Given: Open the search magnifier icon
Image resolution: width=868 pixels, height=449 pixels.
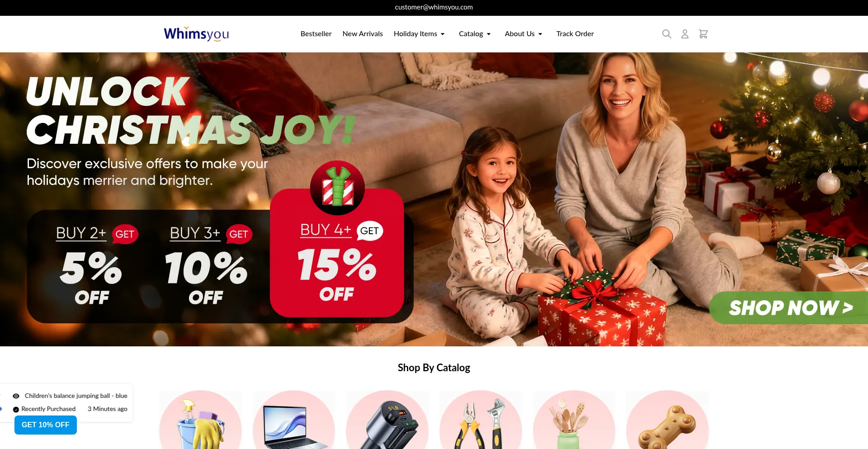Looking at the screenshot, I should [666, 34].
